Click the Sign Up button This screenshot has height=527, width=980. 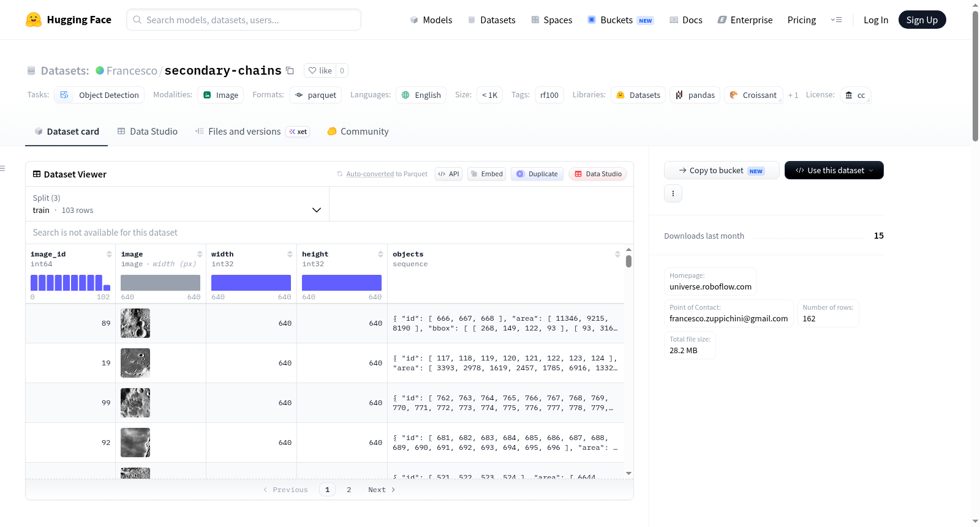tap(922, 20)
